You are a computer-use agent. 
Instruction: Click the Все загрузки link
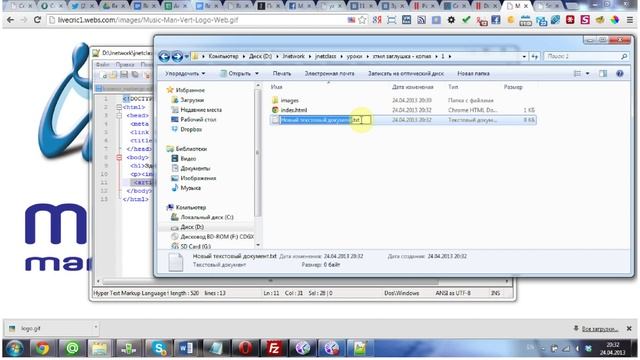[600, 329]
